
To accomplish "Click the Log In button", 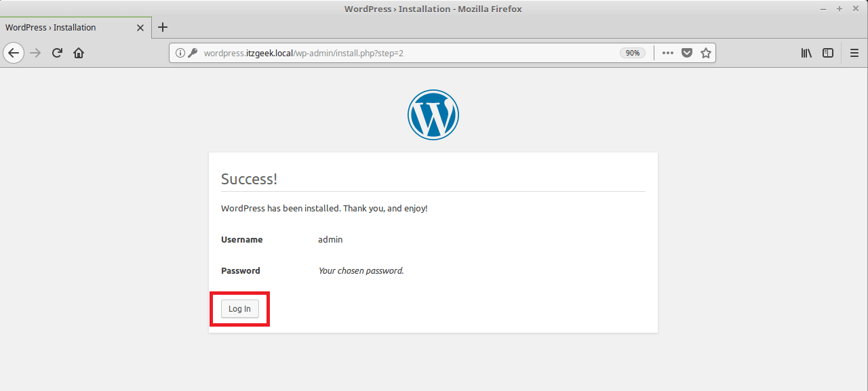I will 240,309.
